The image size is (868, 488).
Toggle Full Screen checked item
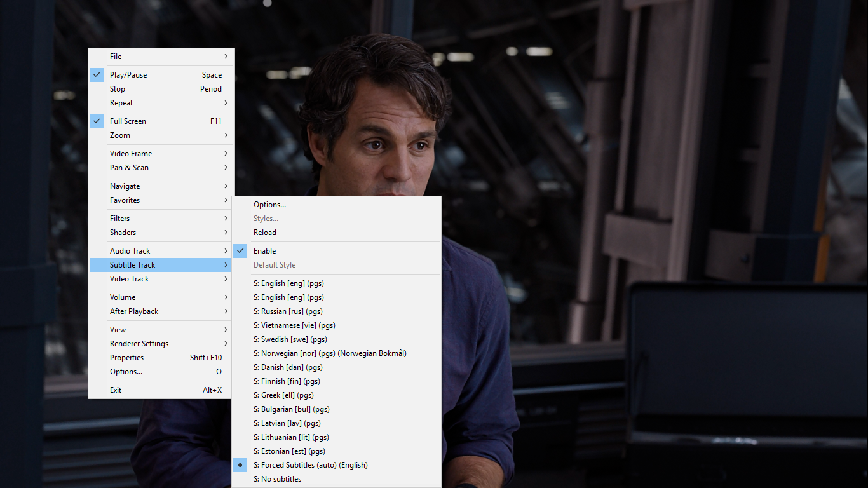(x=161, y=121)
